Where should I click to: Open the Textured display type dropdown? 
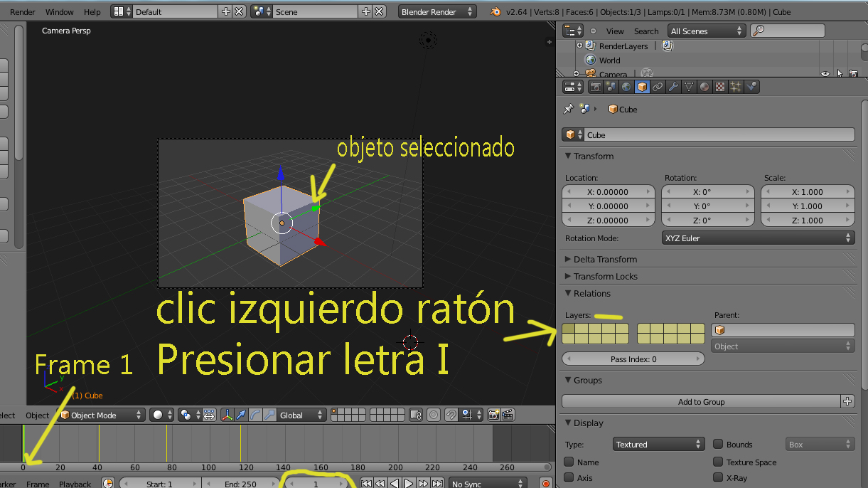pos(658,445)
